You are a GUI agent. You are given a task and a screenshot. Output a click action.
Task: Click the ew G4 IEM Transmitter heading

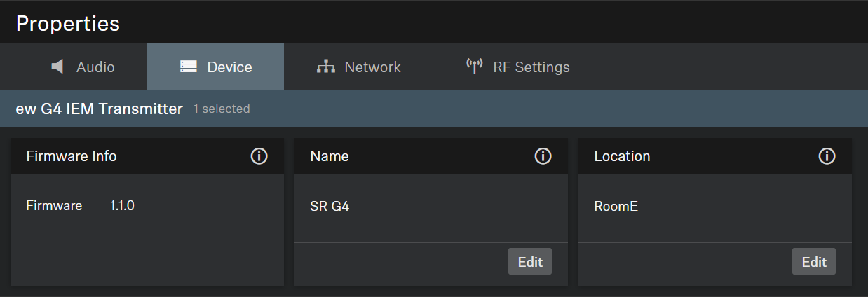(99, 109)
